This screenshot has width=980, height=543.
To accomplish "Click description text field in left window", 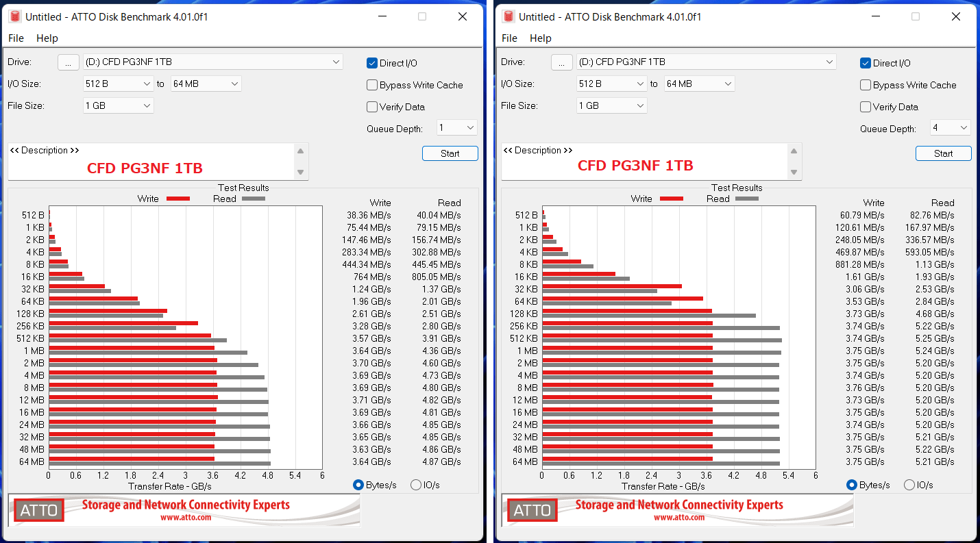I will pyautogui.click(x=151, y=162).
